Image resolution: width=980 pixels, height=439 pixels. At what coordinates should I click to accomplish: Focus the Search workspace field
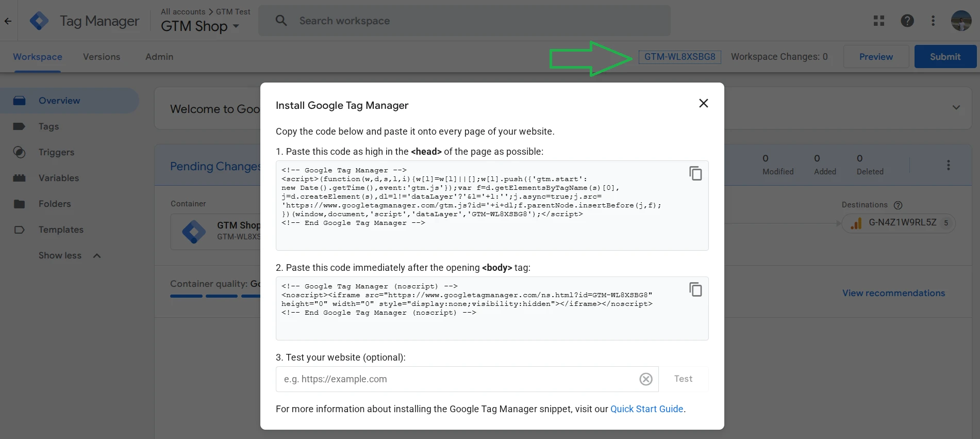point(464,21)
